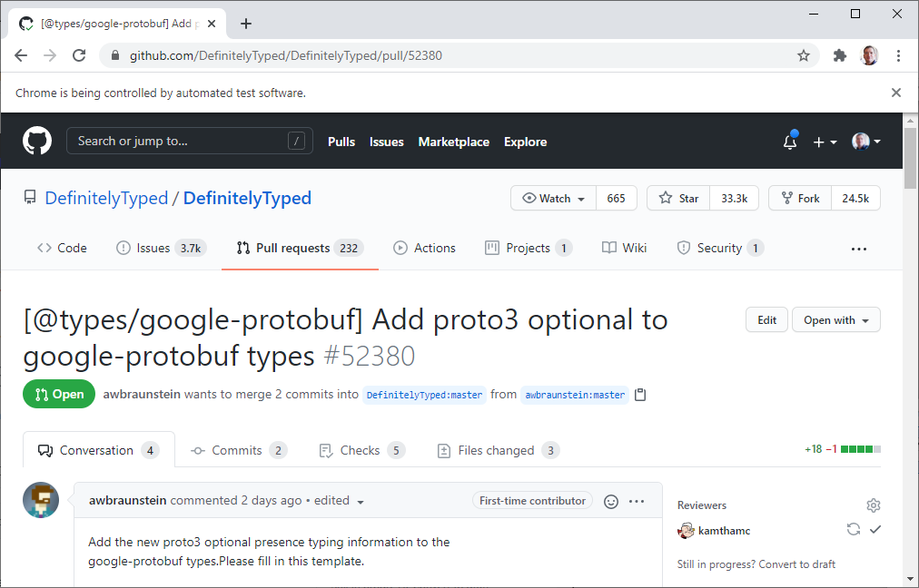
Task: Open the Issues repository tab
Action: coord(161,248)
